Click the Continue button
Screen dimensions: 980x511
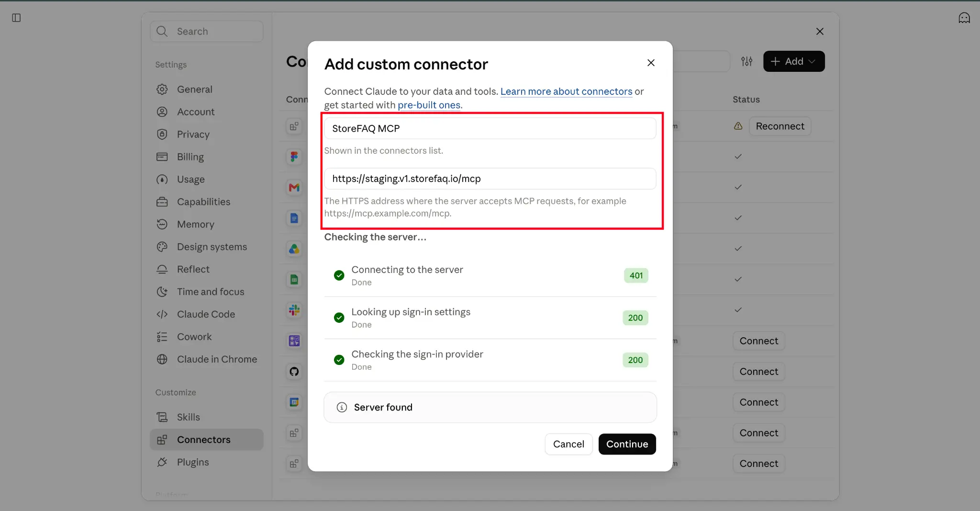[627, 444]
